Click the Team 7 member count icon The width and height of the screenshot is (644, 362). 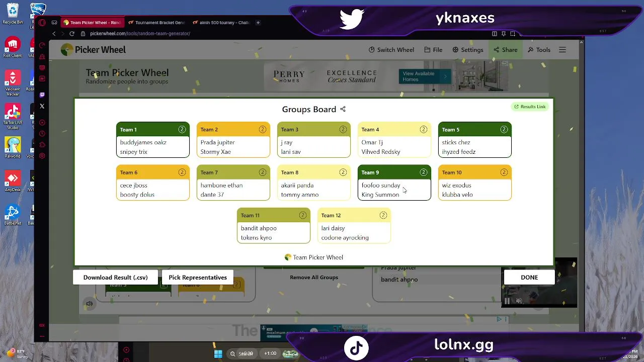263,172
